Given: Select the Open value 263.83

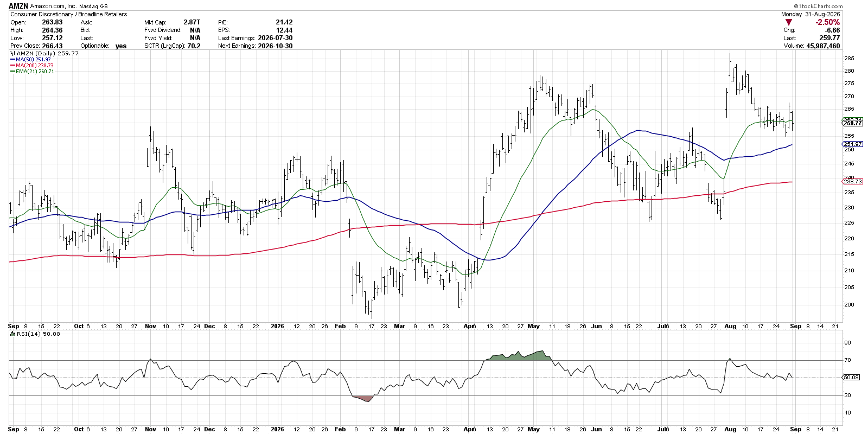Looking at the screenshot, I should (x=52, y=22).
